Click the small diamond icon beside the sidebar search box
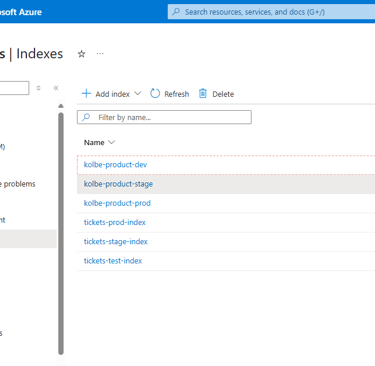The width and height of the screenshot is (375, 366). coord(39,88)
